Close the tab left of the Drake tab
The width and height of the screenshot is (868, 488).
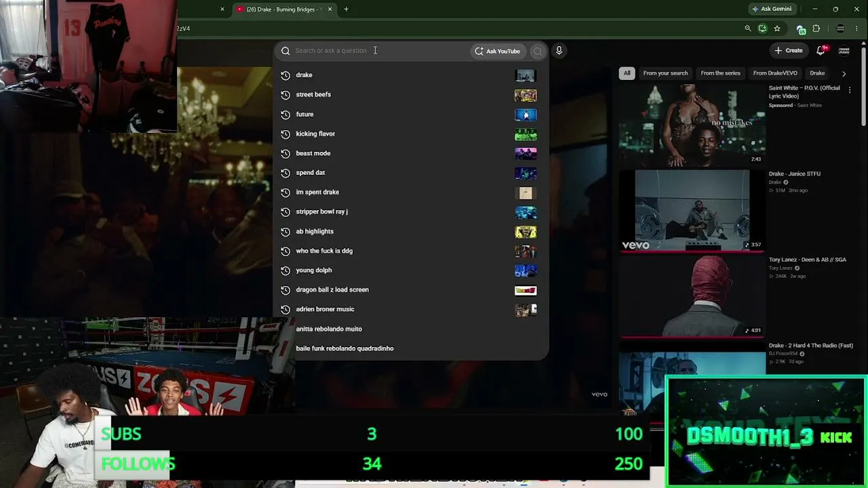point(222,9)
